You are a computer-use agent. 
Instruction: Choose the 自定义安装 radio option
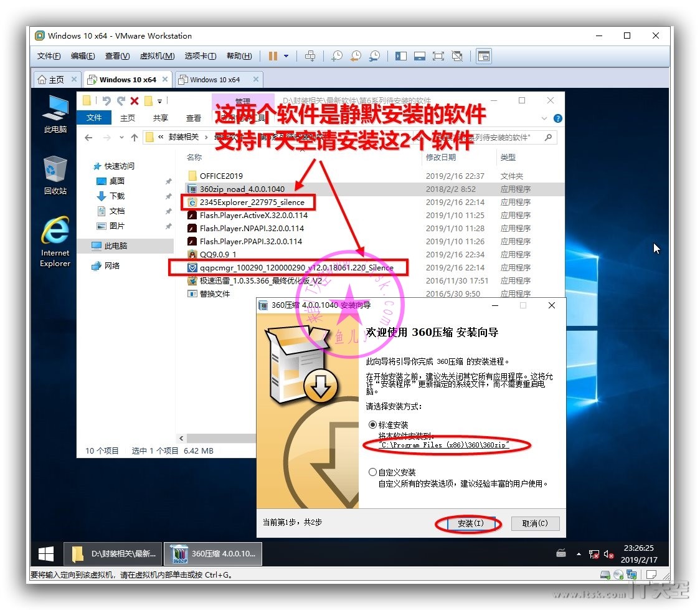[x=372, y=472]
